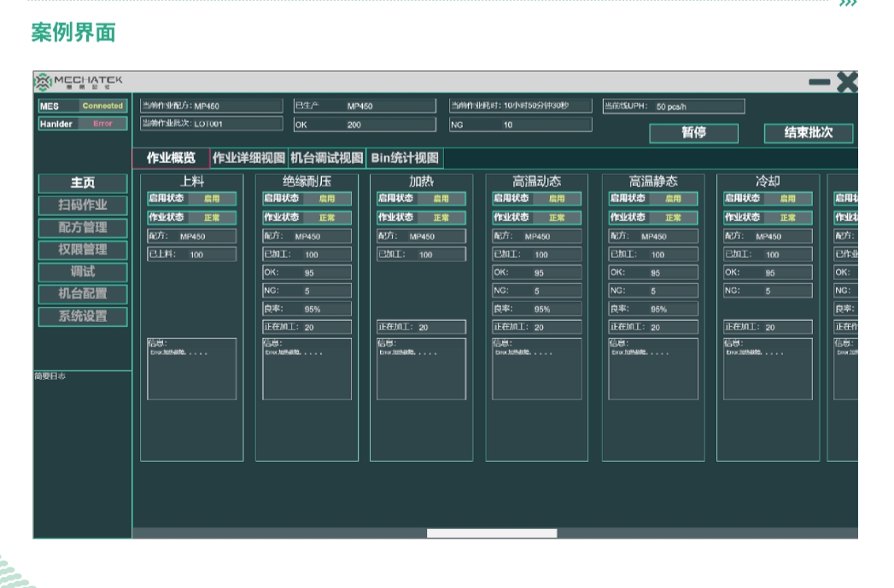Open 系统设置 system settings
This screenshot has width=894, height=588.
(x=82, y=317)
